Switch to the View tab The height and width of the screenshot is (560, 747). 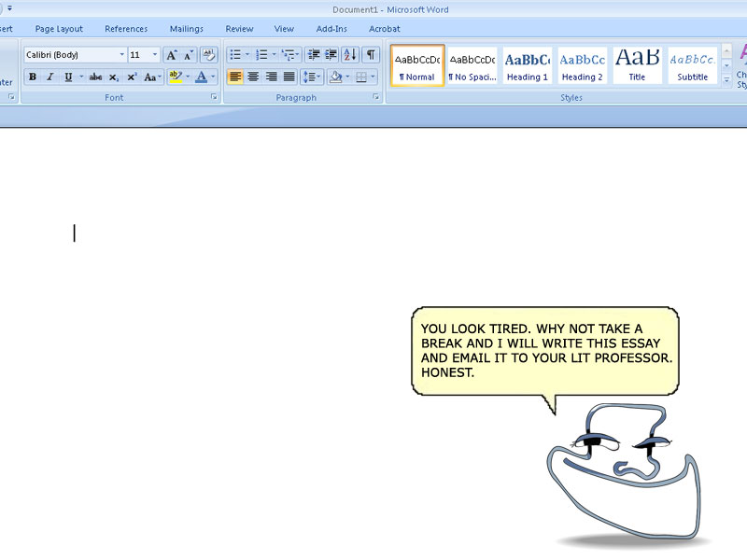tap(284, 29)
